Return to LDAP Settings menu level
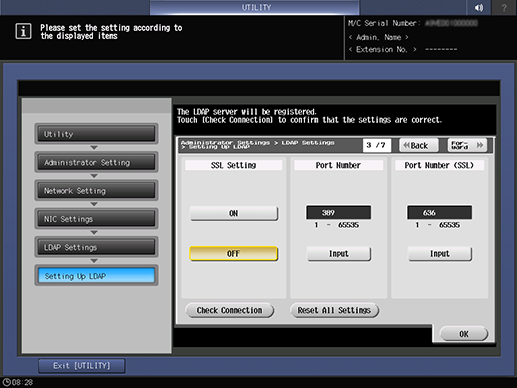This screenshot has height=388, width=517. (x=96, y=247)
